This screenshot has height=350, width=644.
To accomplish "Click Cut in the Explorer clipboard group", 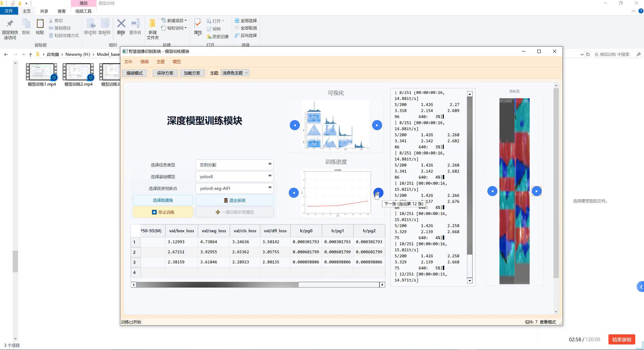I will pos(56,20).
